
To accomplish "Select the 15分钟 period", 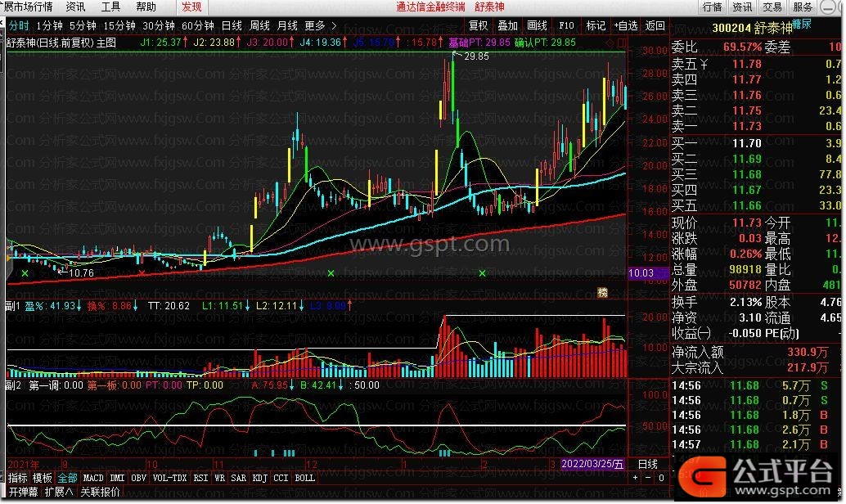I will (119, 25).
